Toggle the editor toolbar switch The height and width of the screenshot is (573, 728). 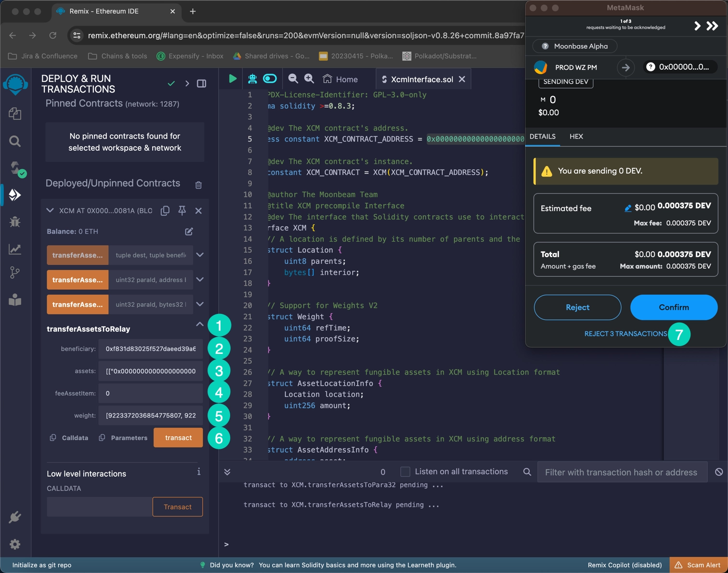(x=271, y=78)
